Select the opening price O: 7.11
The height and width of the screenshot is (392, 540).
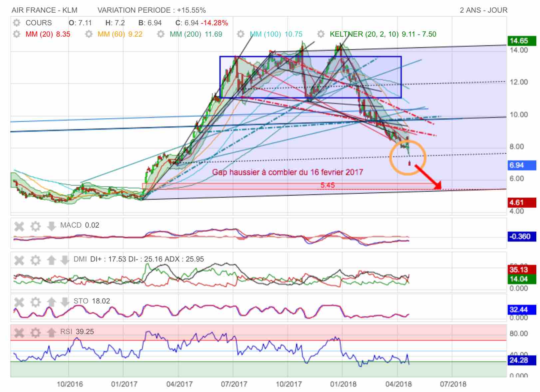(80, 23)
